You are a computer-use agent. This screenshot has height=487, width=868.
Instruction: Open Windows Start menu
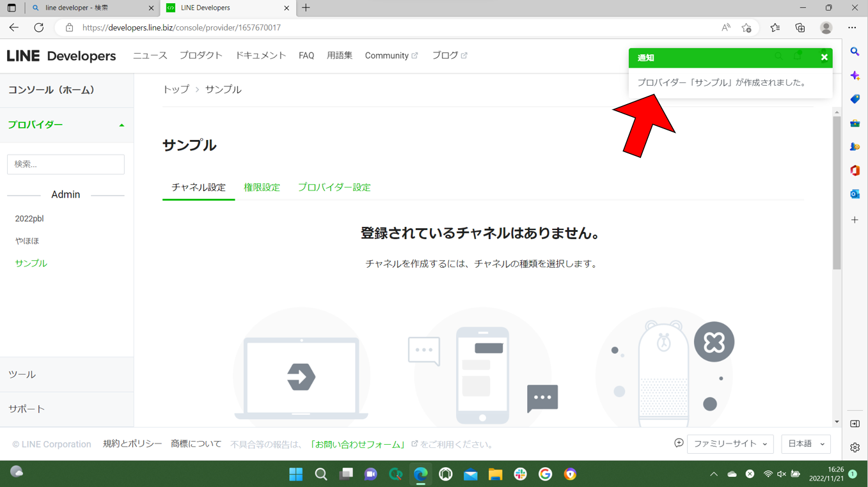(x=296, y=474)
